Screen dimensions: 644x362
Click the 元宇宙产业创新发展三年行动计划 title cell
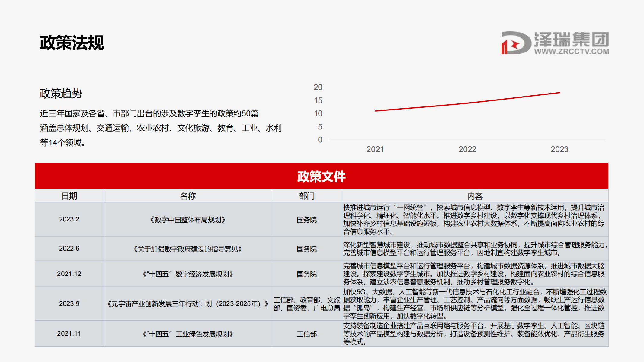pyautogui.click(x=188, y=304)
